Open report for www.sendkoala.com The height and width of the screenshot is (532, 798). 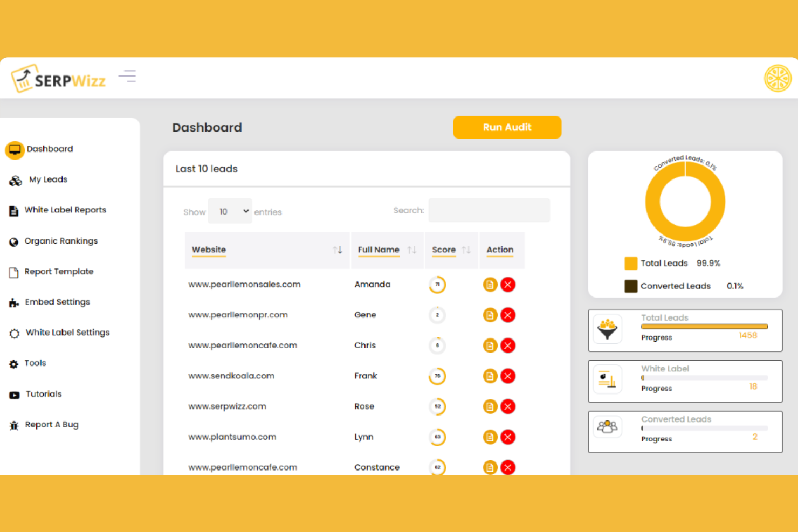click(490, 376)
